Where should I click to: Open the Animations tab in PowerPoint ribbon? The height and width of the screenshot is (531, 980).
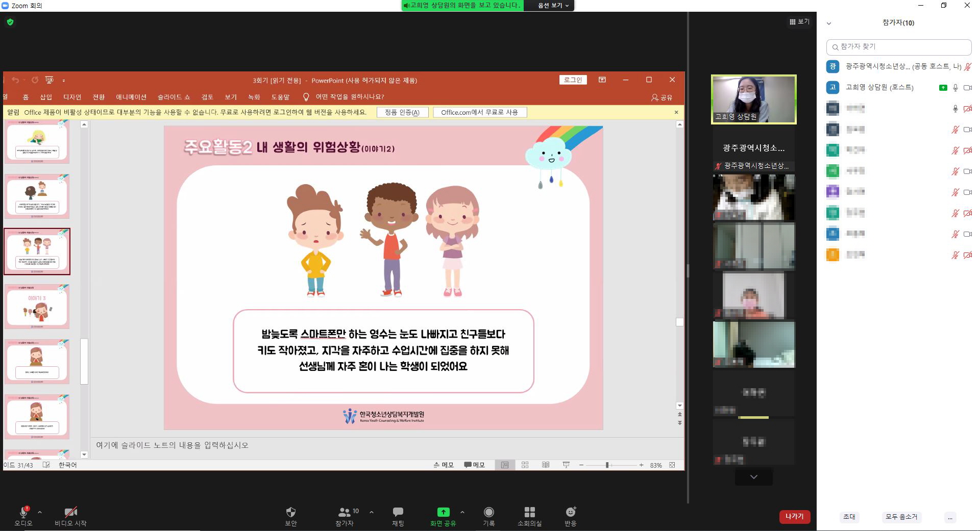pos(131,97)
